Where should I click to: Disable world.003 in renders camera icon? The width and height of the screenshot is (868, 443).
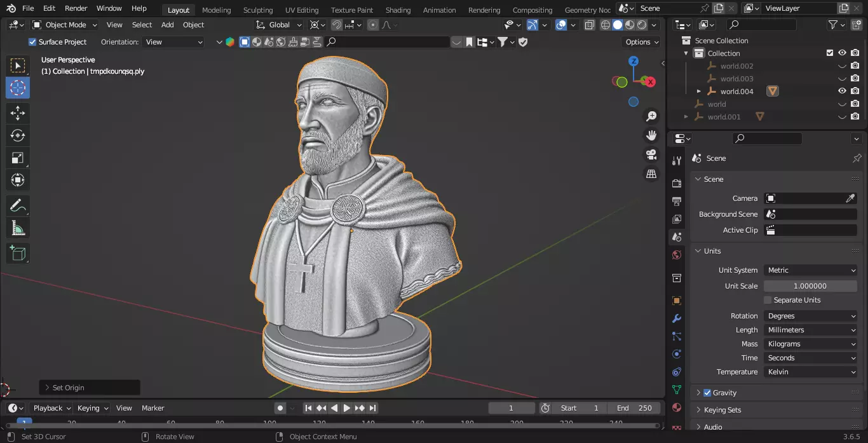pos(855,79)
